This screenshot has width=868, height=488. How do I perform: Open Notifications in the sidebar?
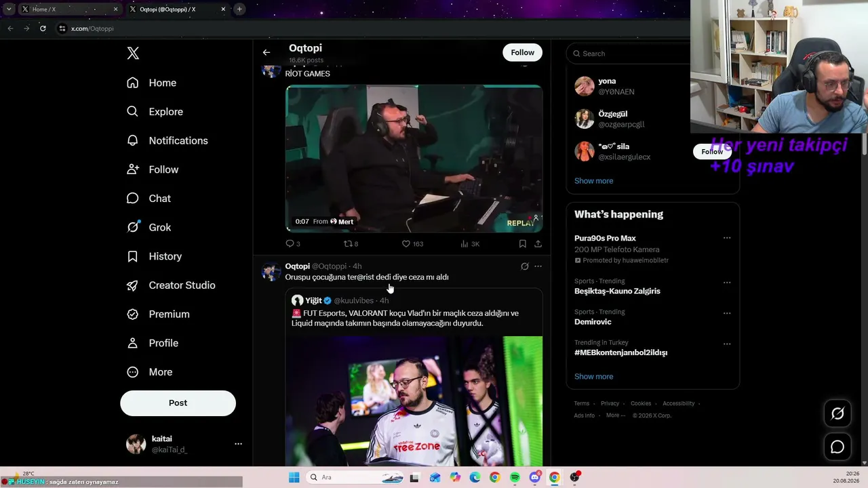tap(167, 140)
